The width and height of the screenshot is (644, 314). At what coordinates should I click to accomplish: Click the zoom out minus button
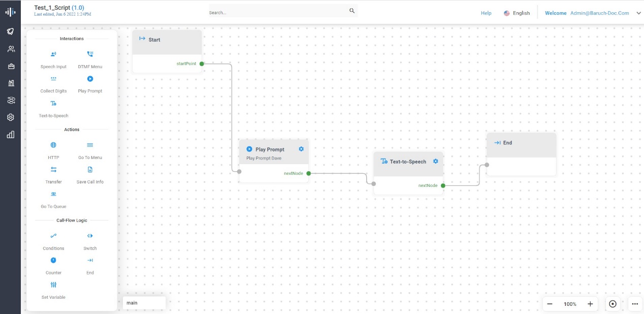click(550, 304)
